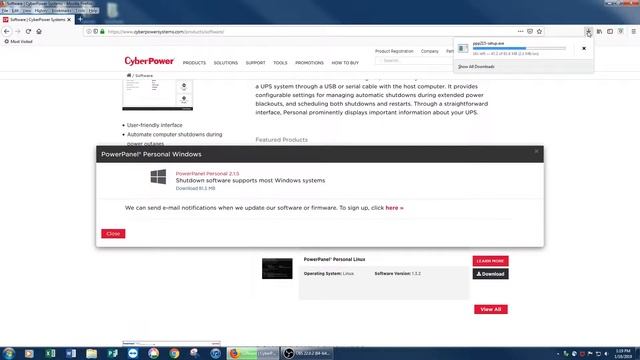Open the Company link in top bar
This screenshot has width=640, height=360.
tap(429, 51)
